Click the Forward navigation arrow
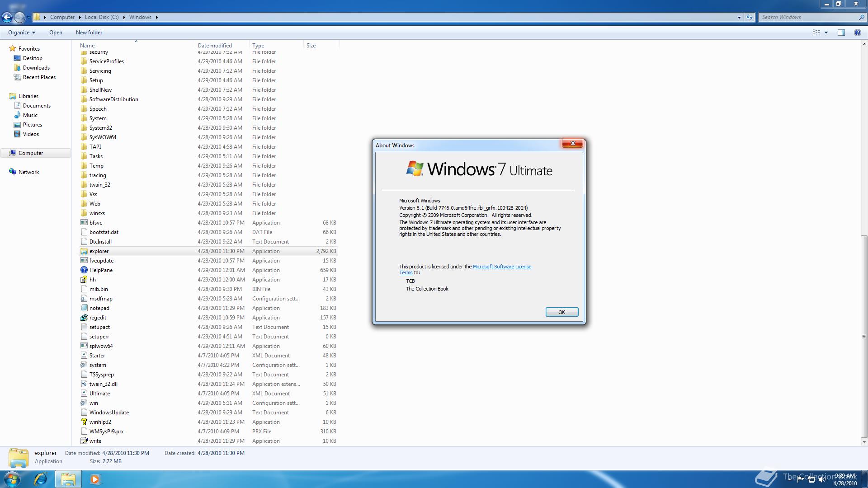 (19, 17)
